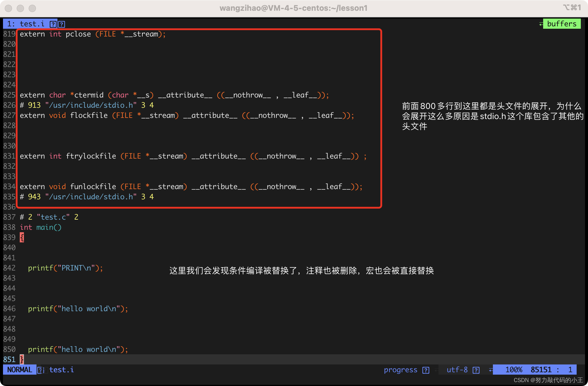
Task: Click the first glyph icon after test.i tab
Action: coord(53,24)
